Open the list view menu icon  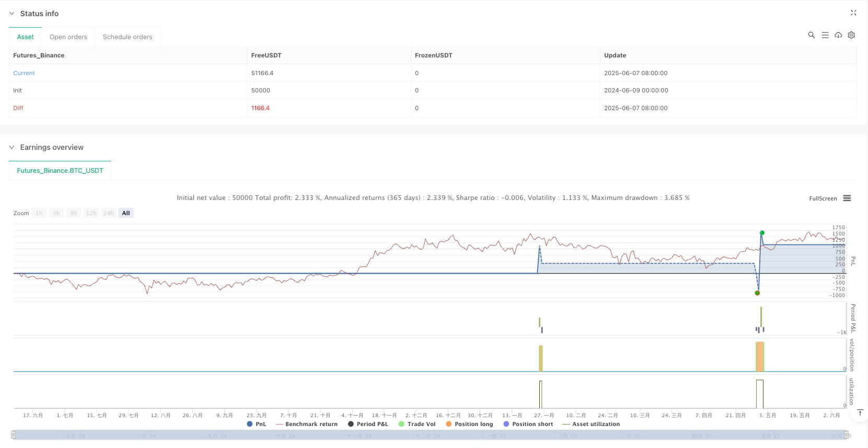point(825,35)
